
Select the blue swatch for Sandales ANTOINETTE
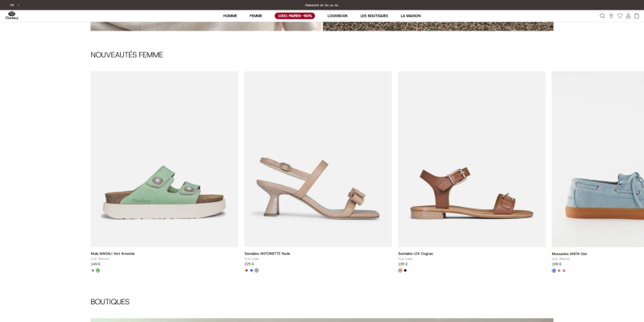pyautogui.click(x=251, y=270)
